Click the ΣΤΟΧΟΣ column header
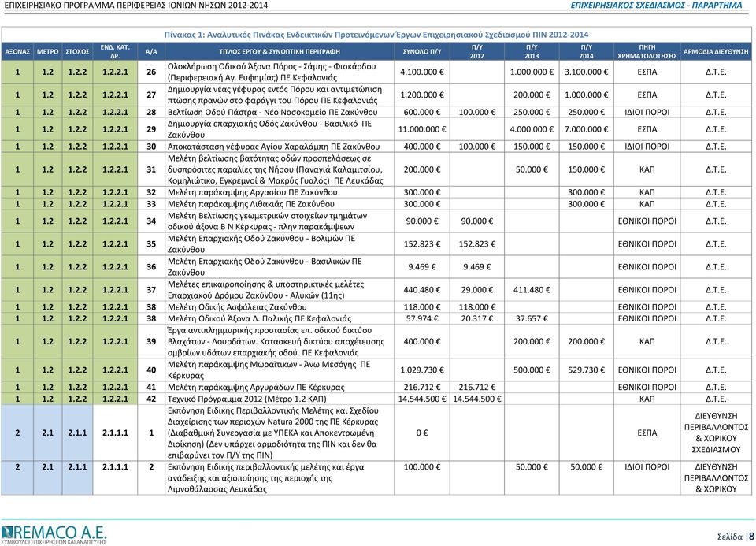 pos(77,52)
